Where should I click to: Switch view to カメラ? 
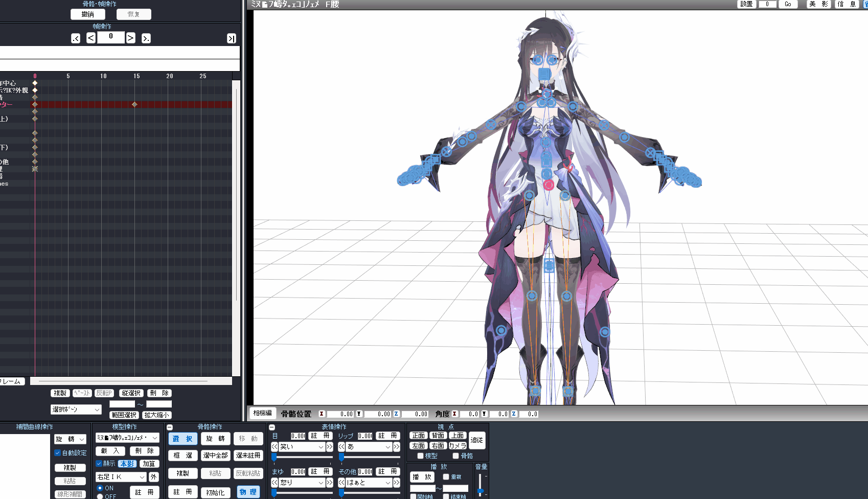pyautogui.click(x=458, y=446)
